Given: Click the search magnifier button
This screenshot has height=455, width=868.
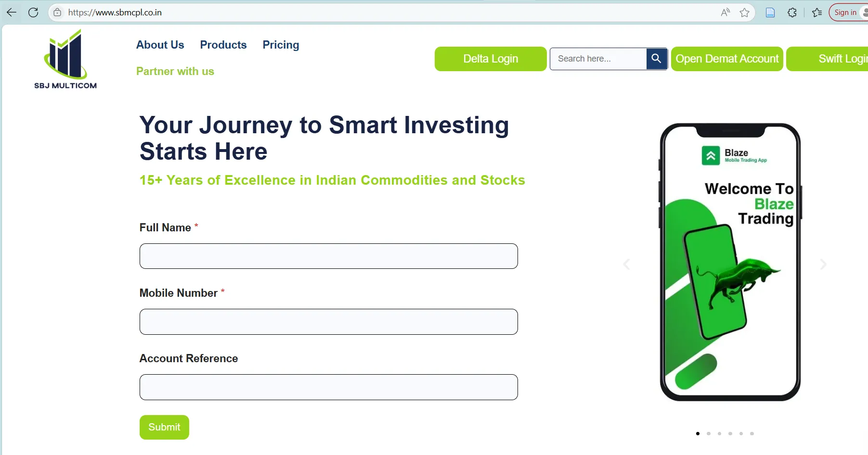Looking at the screenshot, I should pos(656,59).
